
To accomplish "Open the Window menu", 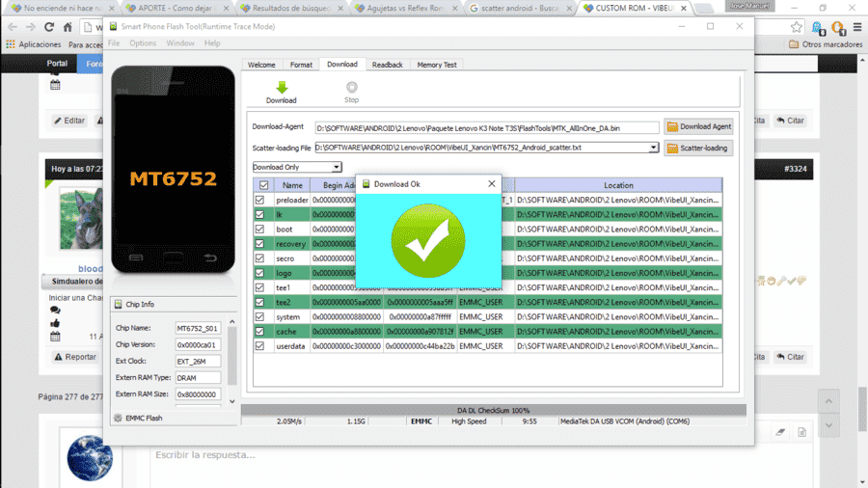I will (180, 43).
